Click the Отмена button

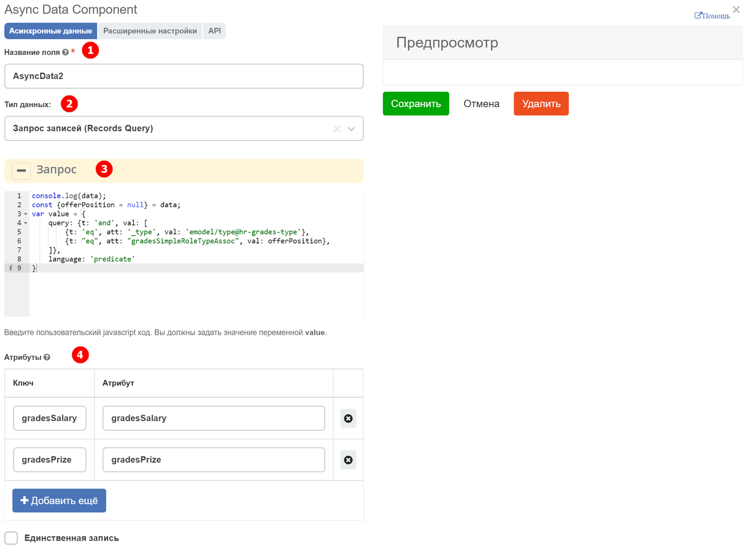[481, 104]
